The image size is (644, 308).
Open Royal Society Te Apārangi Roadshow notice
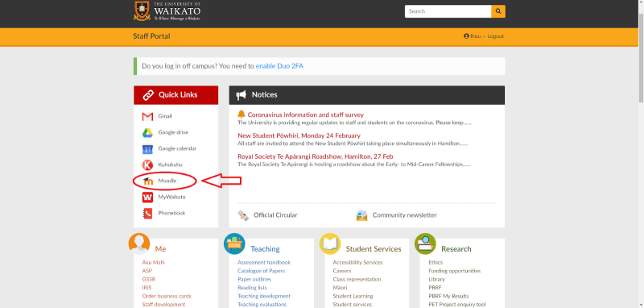[316, 156]
